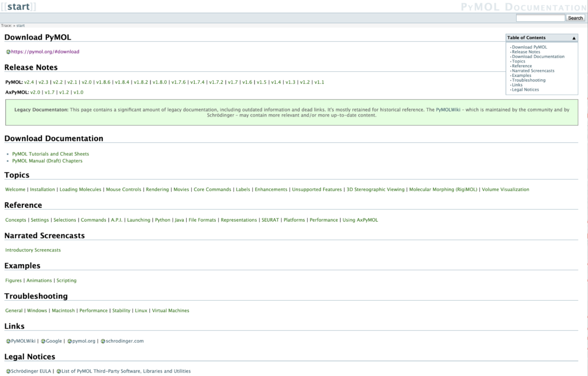Open the Movies topic
This screenshot has height=376, width=588.
pyautogui.click(x=181, y=189)
